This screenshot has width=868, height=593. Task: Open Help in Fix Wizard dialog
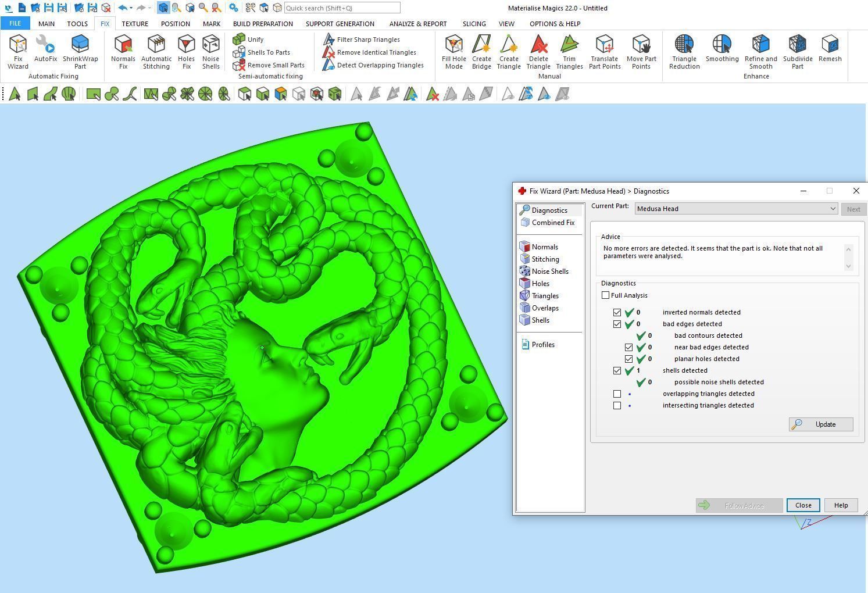[x=841, y=505]
